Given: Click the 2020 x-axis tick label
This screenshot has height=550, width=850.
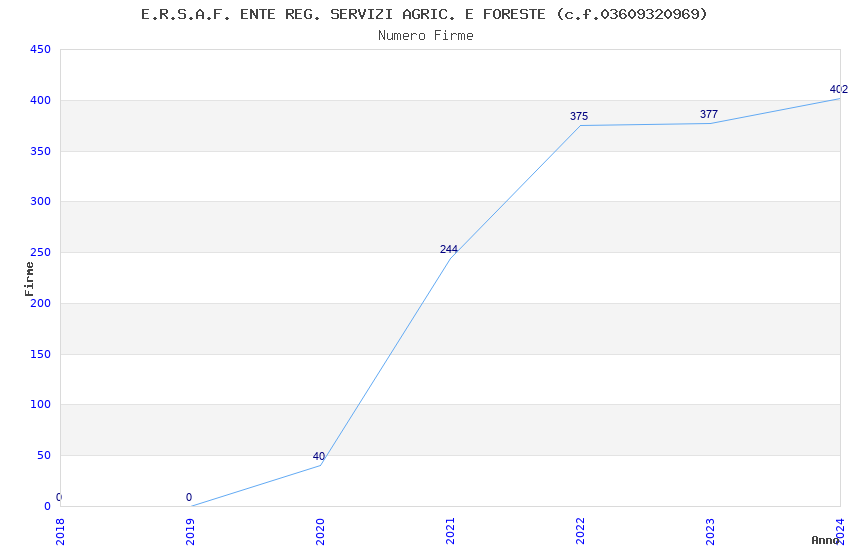Looking at the screenshot, I should pyautogui.click(x=320, y=532).
